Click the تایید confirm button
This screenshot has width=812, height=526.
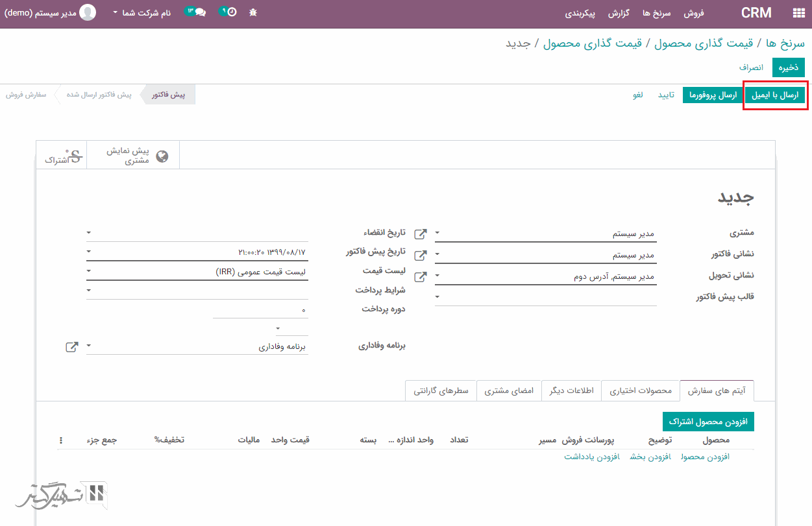tap(667, 95)
